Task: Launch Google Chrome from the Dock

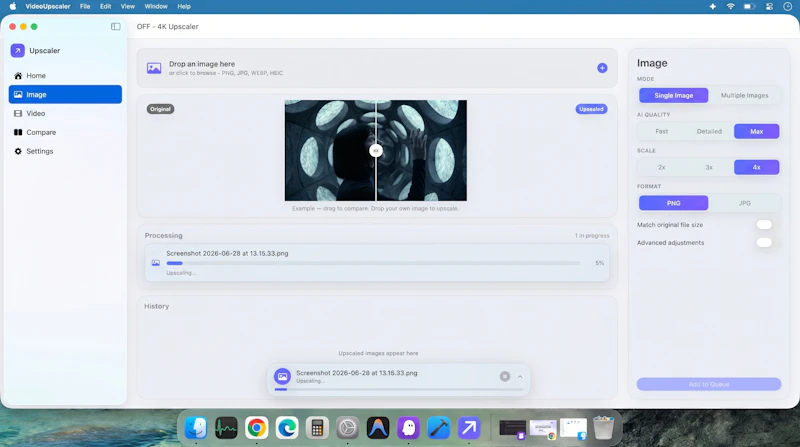Action: 257,428
